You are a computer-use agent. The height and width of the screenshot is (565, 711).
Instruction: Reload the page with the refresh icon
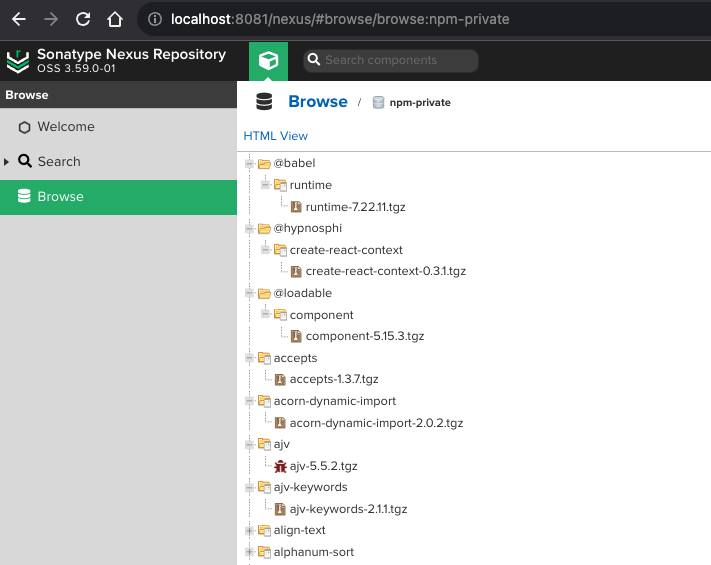tap(83, 19)
